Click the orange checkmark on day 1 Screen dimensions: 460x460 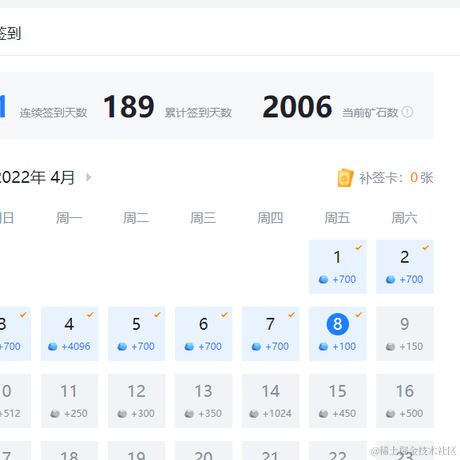pos(359,248)
